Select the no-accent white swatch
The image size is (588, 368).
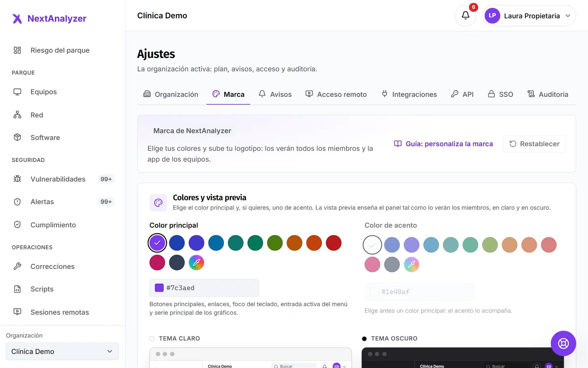(372, 245)
